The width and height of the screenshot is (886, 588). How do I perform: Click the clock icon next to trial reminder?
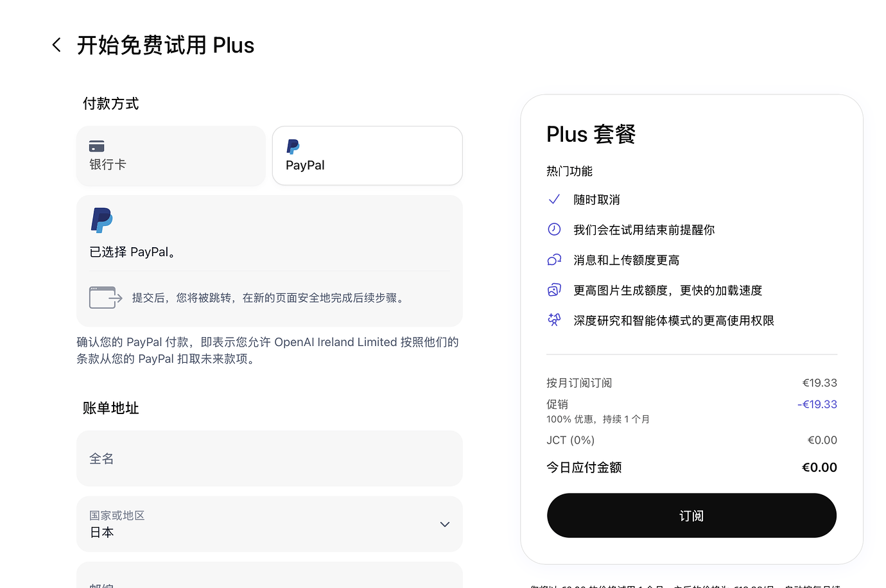click(554, 229)
